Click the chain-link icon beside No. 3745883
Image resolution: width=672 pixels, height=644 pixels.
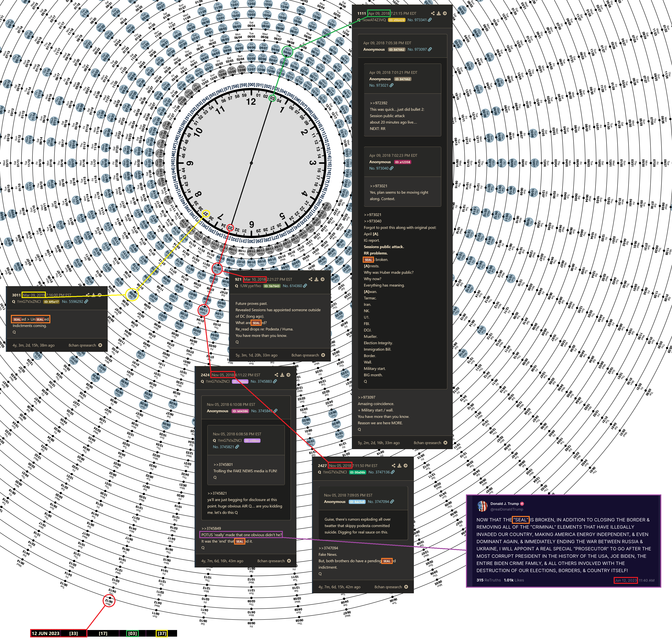coord(275,381)
